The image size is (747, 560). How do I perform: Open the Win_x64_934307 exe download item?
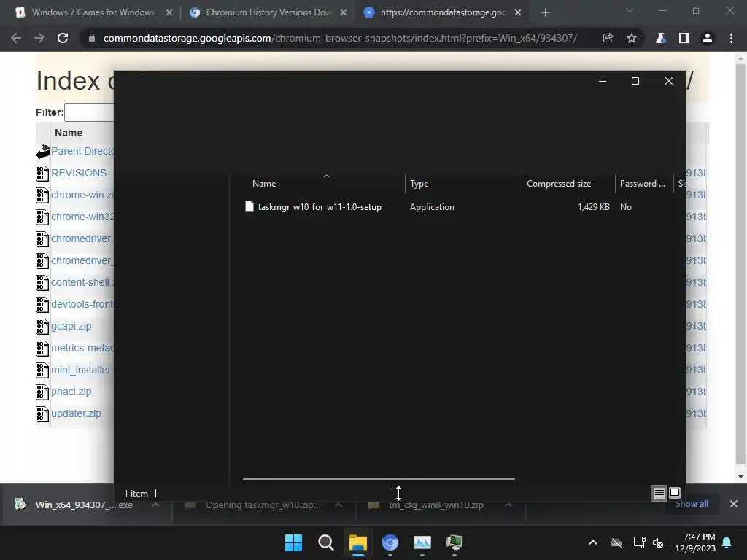84,505
